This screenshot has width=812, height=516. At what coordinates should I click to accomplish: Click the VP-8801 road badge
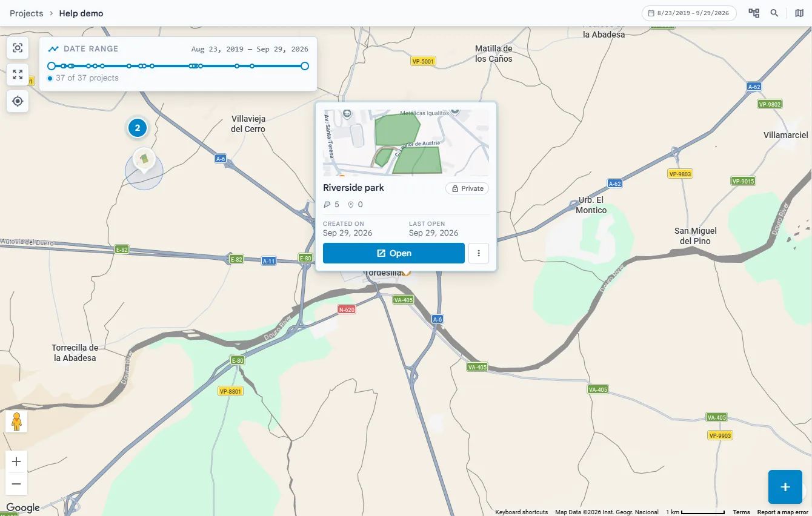click(x=230, y=391)
